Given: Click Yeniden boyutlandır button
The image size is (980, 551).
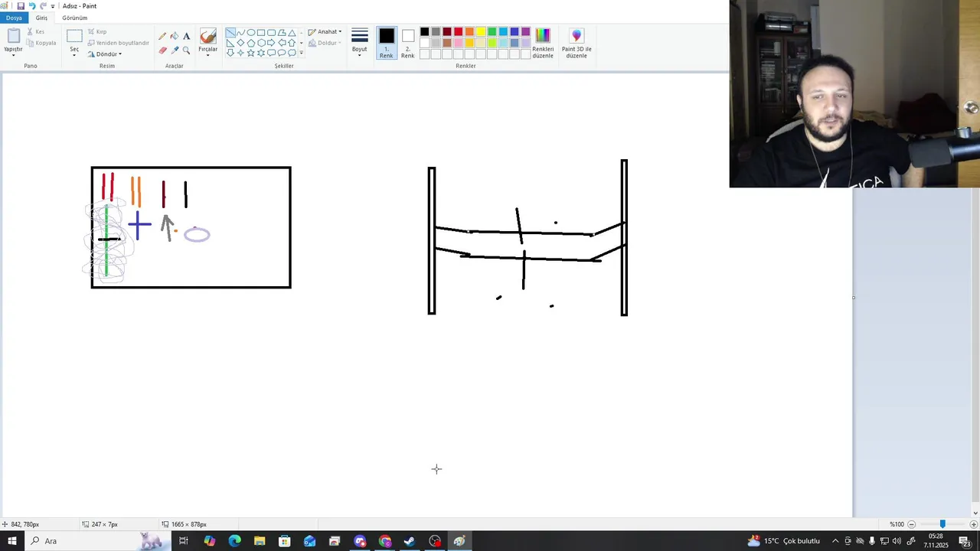Looking at the screenshot, I should click(118, 43).
